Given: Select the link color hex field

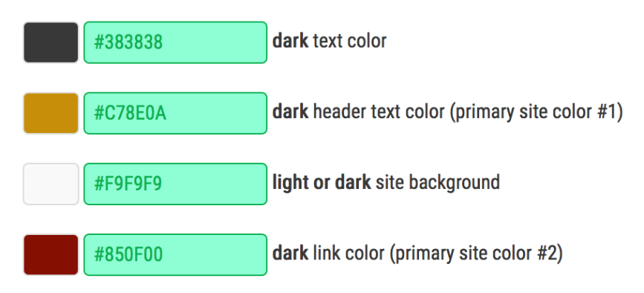Looking at the screenshot, I should [x=175, y=255].
